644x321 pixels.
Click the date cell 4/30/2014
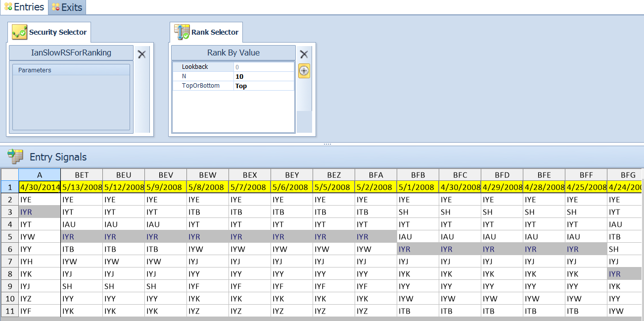click(x=40, y=187)
